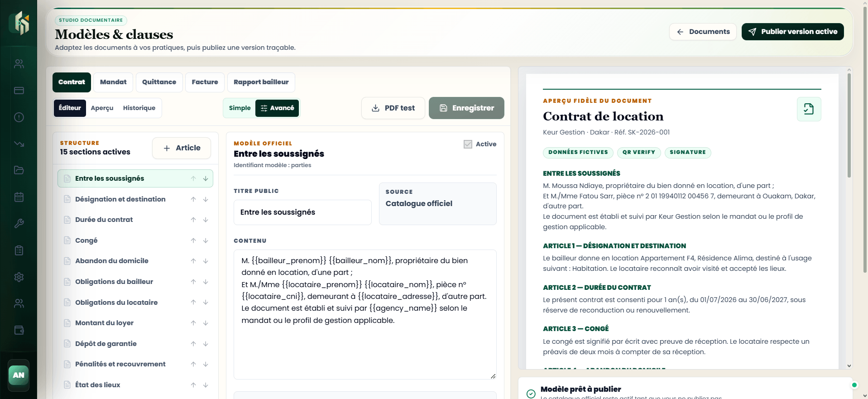Show the Aperçu view
This screenshot has height=399, width=868.
[x=102, y=108]
